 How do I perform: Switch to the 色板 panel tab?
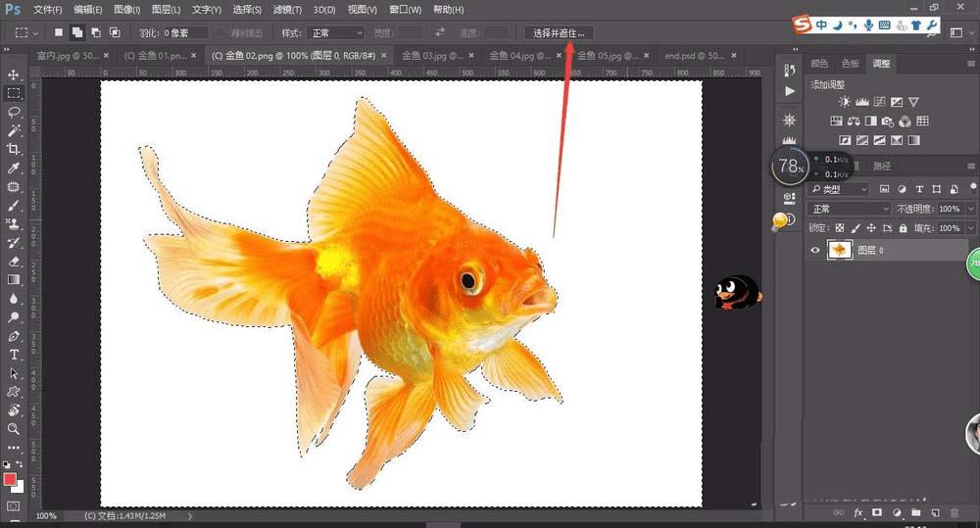[x=850, y=63]
